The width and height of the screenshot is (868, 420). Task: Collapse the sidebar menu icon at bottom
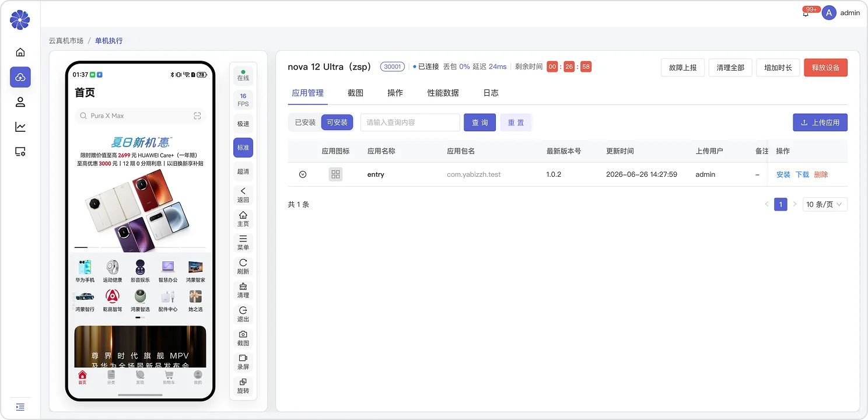(20, 407)
